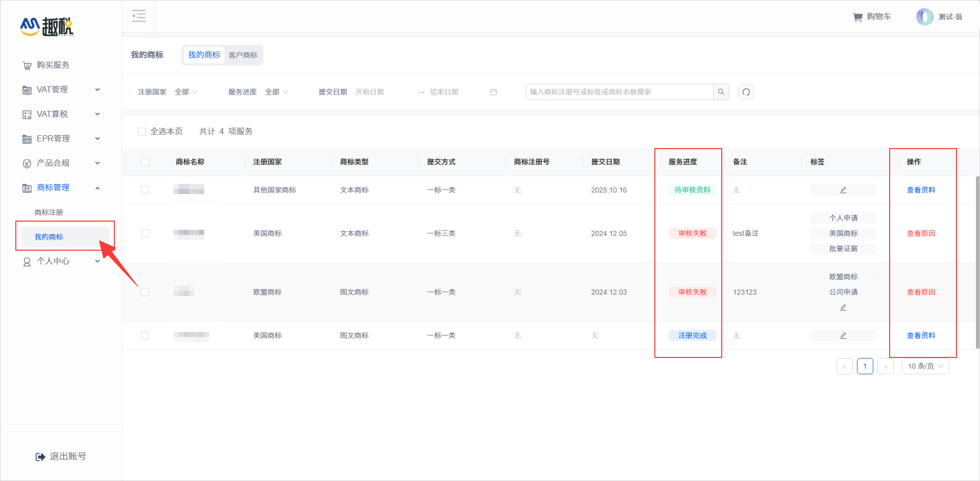Open the calendar icon for 提交日期
This screenshot has height=481, width=980.
[x=493, y=92]
